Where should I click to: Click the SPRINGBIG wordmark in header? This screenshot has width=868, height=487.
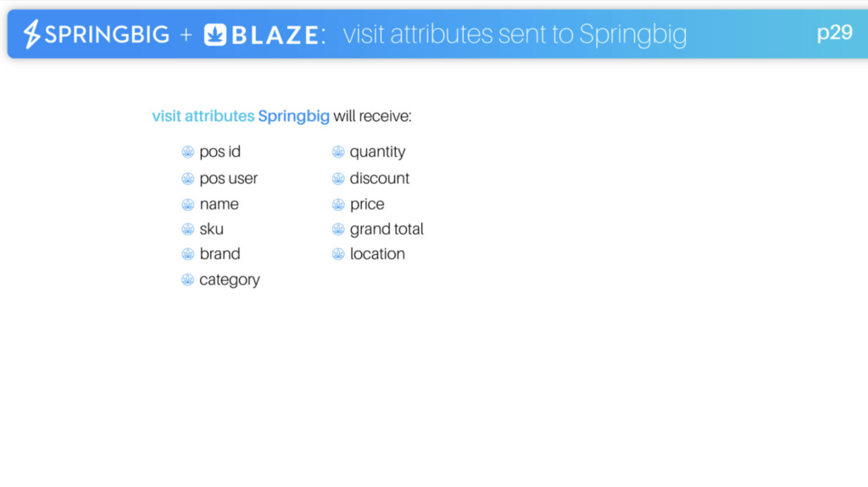pyautogui.click(x=107, y=35)
